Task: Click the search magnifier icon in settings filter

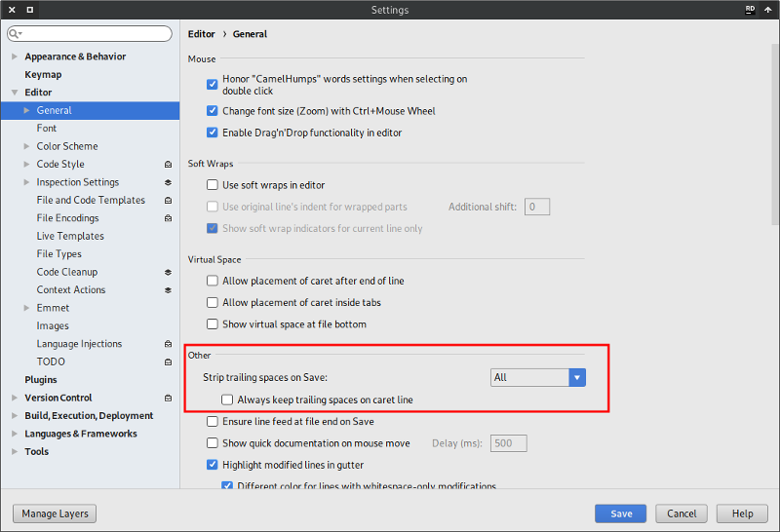Action: point(16,34)
